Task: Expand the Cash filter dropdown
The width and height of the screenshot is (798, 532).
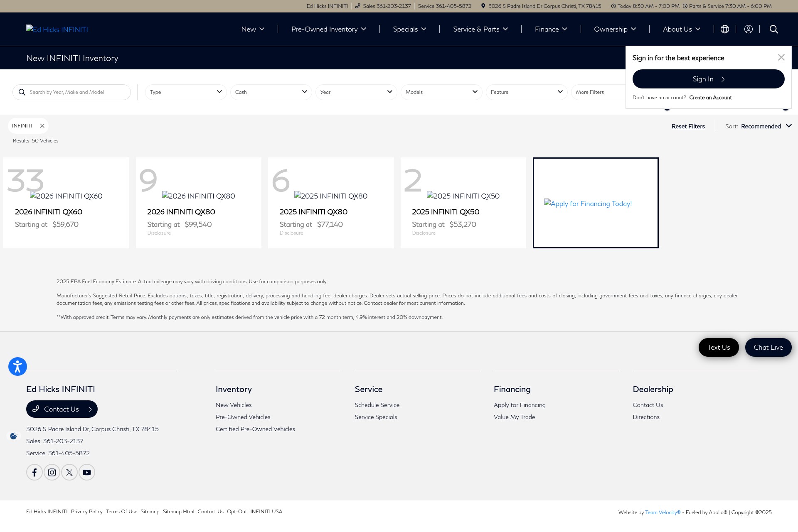Action: [271, 92]
